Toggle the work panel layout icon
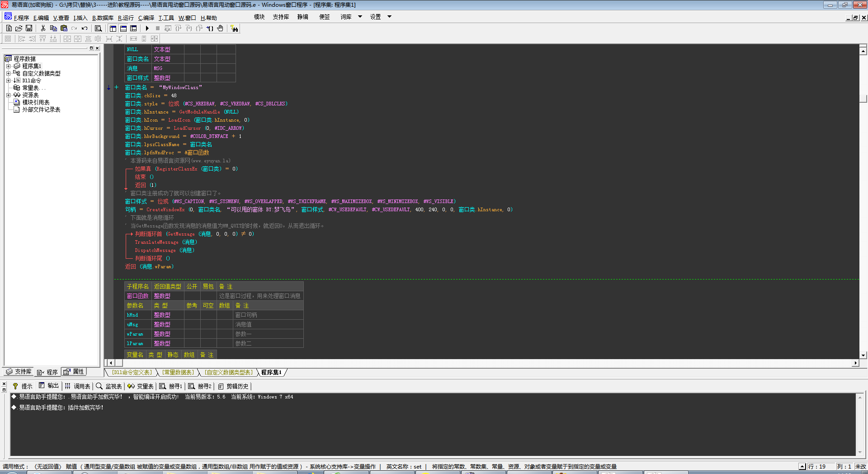Viewport: 868px width, 474px height. [113, 28]
